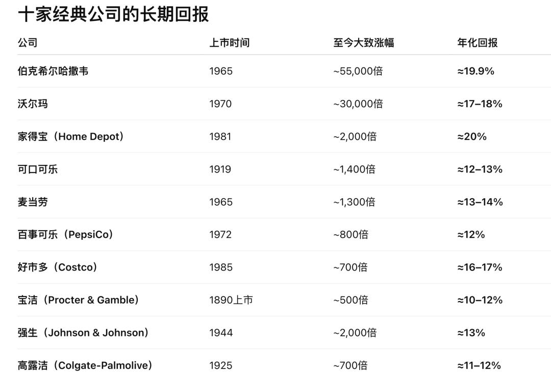Click the 百事可乐（PepsiCo） row name
The image size is (551, 392).
[x=66, y=234]
